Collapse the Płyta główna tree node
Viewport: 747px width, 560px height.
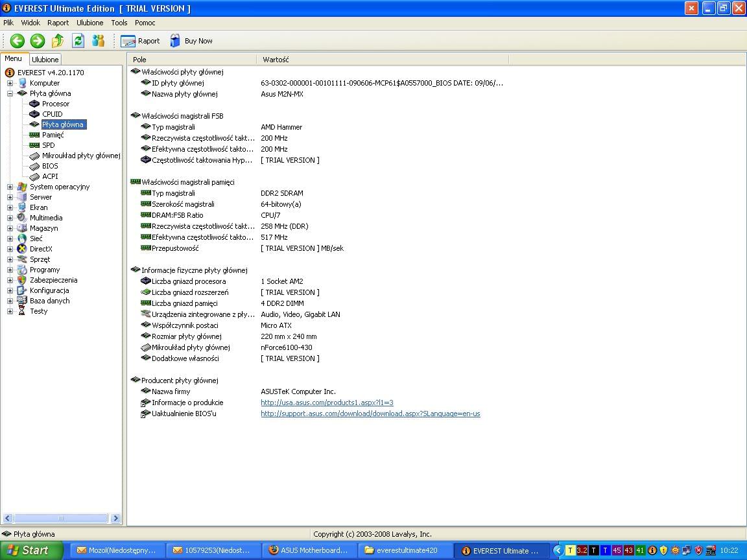(10, 93)
